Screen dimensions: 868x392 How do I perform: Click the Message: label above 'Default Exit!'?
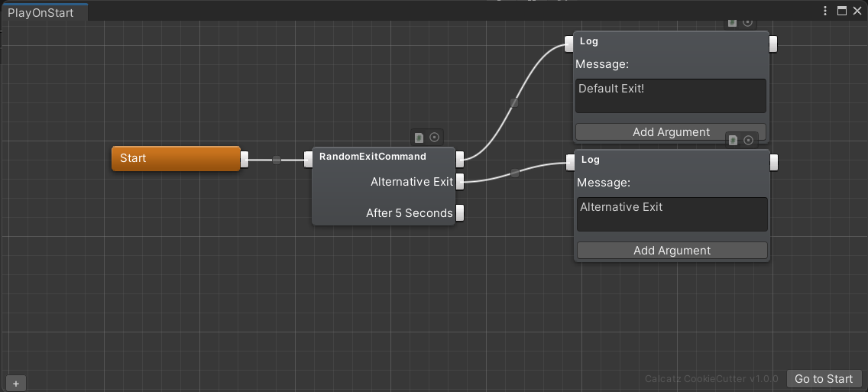click(x=602, y=64)
